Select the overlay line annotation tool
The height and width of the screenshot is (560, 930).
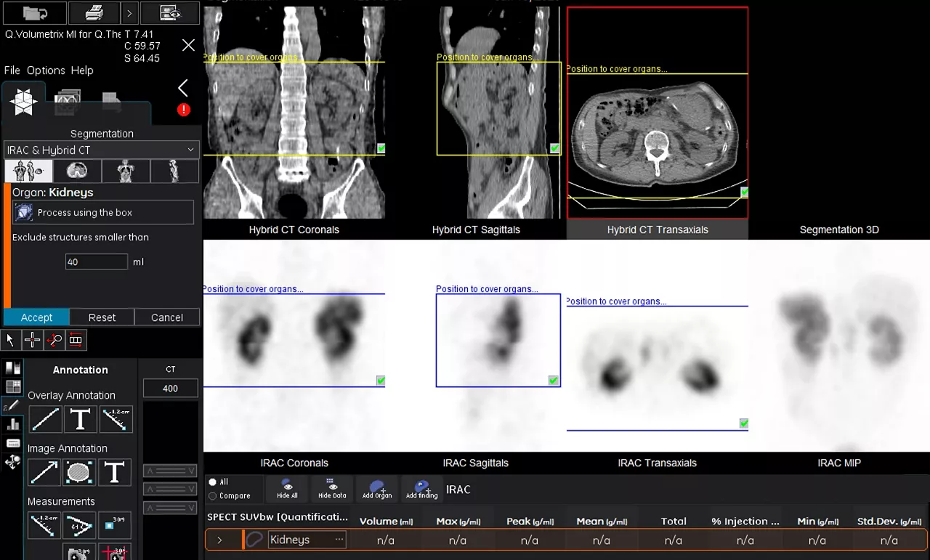(45, 419)
